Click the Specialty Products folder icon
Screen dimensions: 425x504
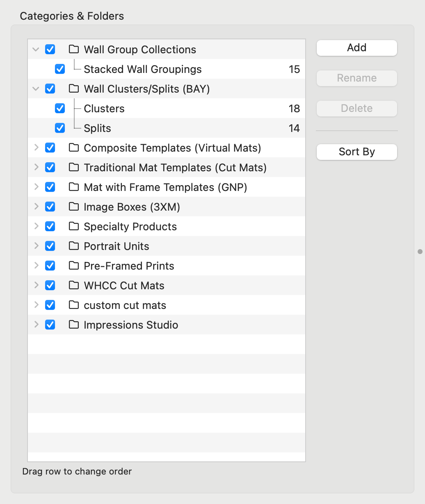click(74, 227)
